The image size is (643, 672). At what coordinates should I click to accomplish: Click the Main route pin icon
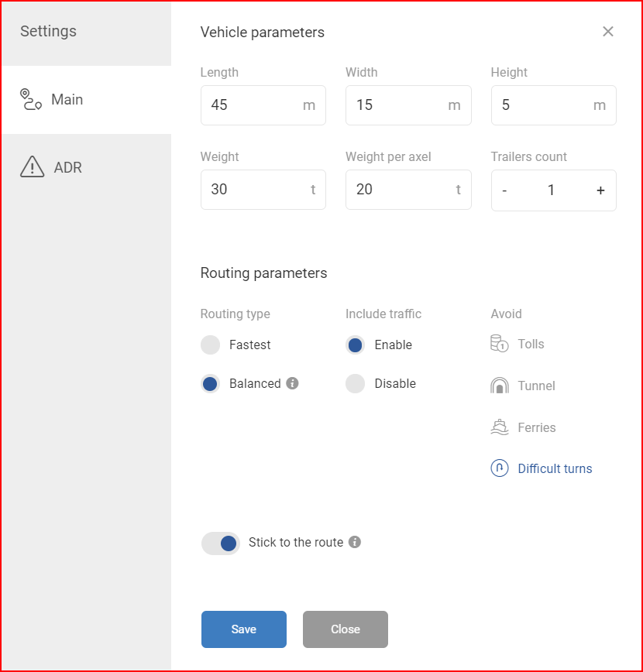(x=31, y=99)
